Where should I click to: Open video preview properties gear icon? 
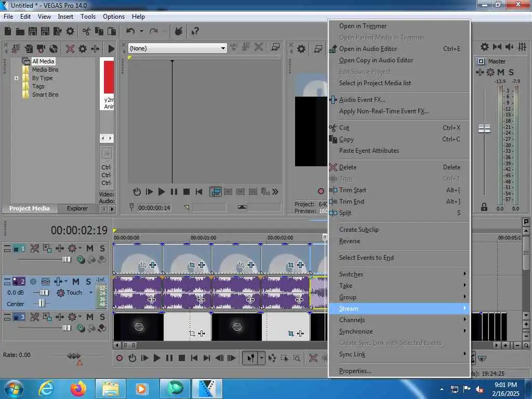coord(301,49)
